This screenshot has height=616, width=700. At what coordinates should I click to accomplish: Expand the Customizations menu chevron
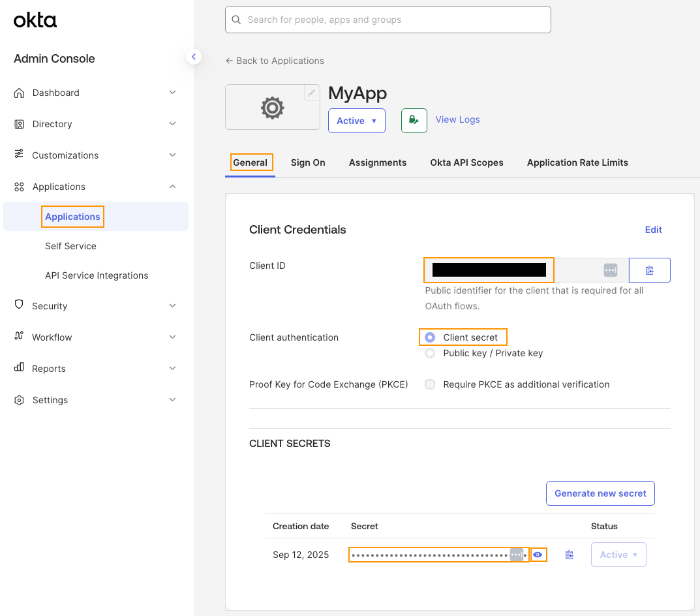point(172,155)
